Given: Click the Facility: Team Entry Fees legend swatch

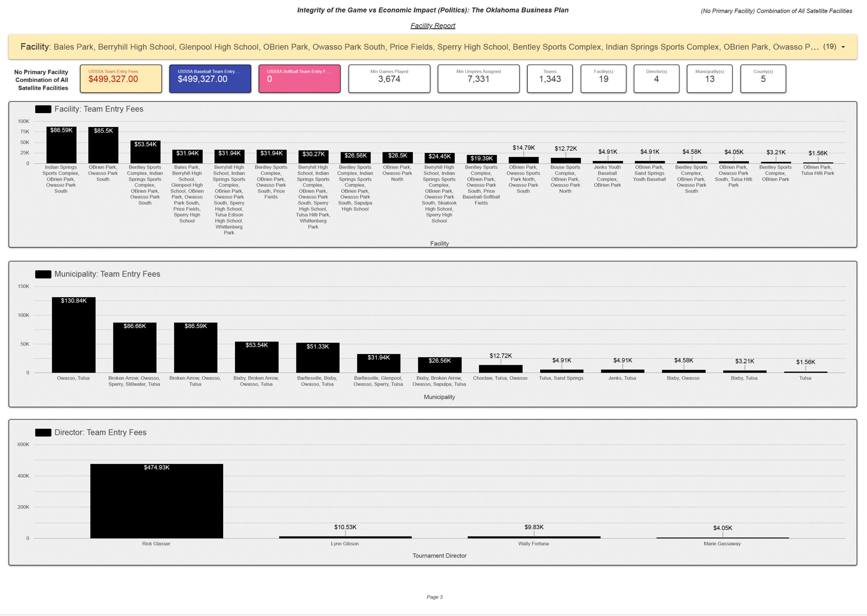Looking at the screenshot, I should [x=43, y=109].
